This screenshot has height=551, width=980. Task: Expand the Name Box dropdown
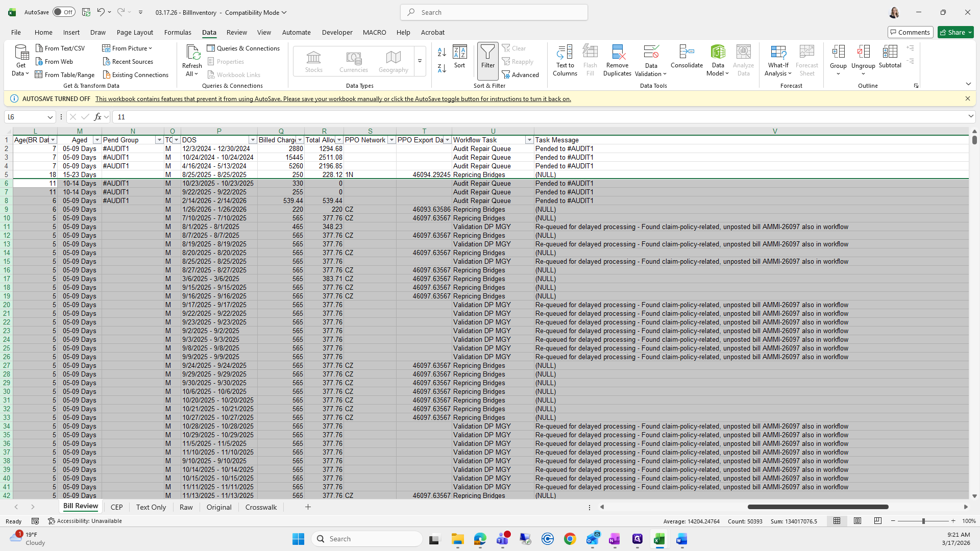(50, 117)
